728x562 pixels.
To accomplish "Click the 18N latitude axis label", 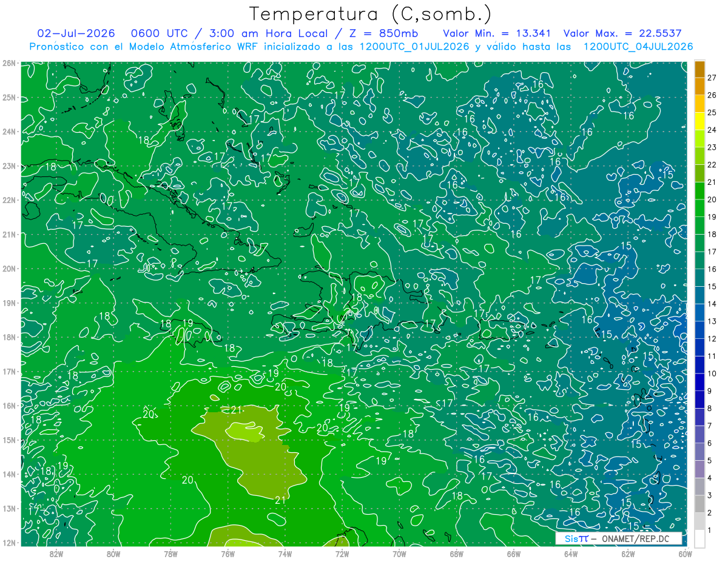I will pos(9,337).
